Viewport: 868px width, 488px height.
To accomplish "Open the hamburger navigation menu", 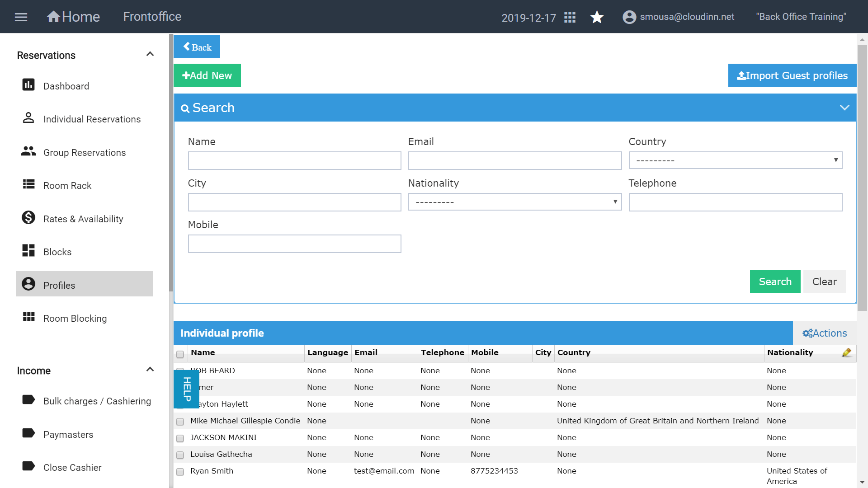I will [21, 17].
